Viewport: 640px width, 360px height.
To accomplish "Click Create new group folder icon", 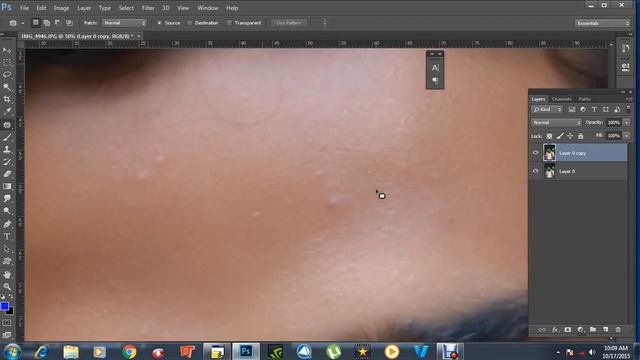I will [x=593, y=329].
